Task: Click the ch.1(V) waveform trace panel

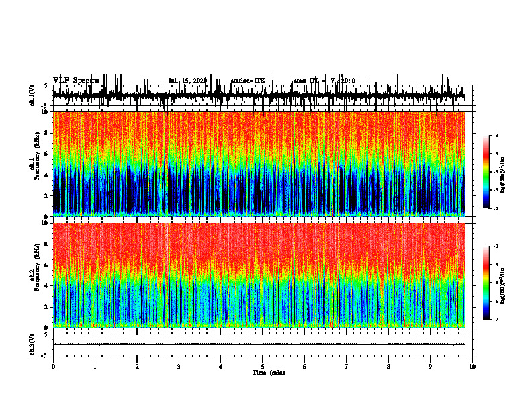Action: [x=263, y=95]
